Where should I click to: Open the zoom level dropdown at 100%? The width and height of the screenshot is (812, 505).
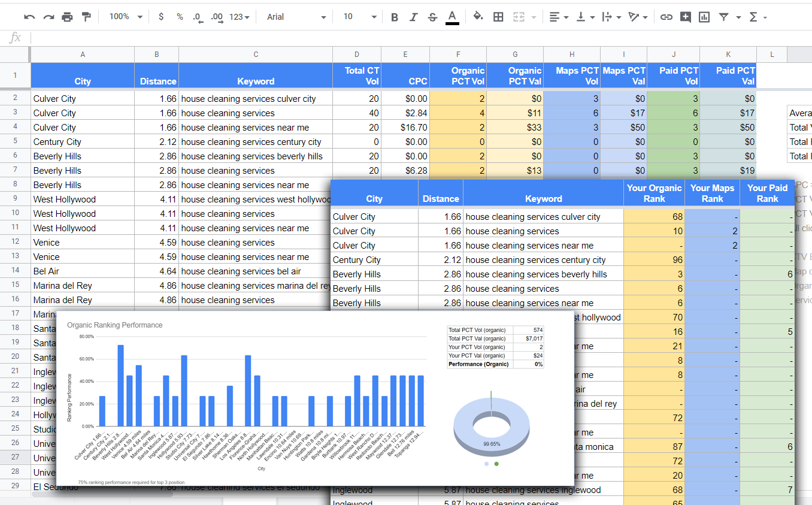pyautogui.click(x=126, y=17)
